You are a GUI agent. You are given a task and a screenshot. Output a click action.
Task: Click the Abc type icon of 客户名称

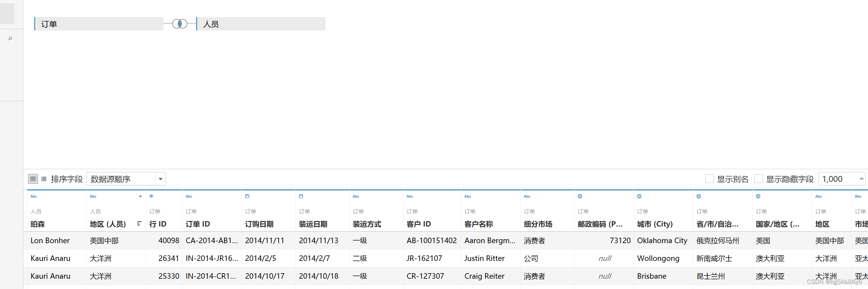(468, 196)
